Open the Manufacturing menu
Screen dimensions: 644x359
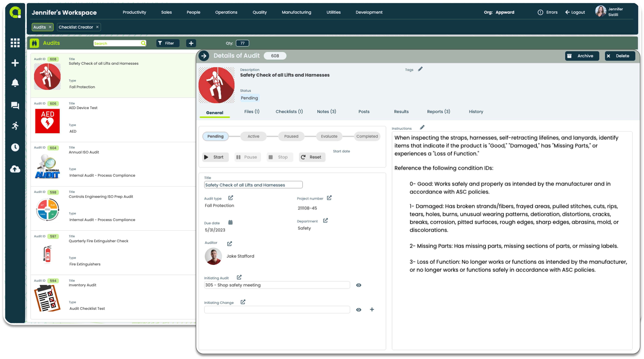point(296,12)
